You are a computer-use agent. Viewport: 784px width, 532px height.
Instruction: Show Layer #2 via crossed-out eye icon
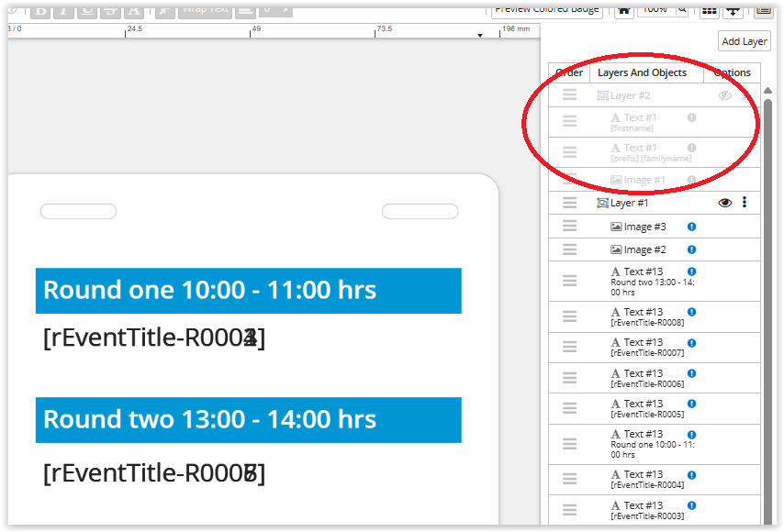[x=725, y=95]
